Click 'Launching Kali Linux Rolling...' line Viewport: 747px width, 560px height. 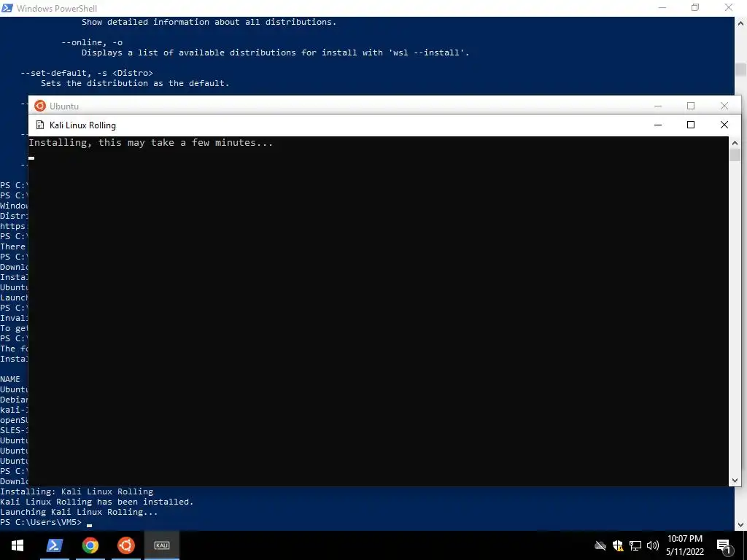(79, 512)
